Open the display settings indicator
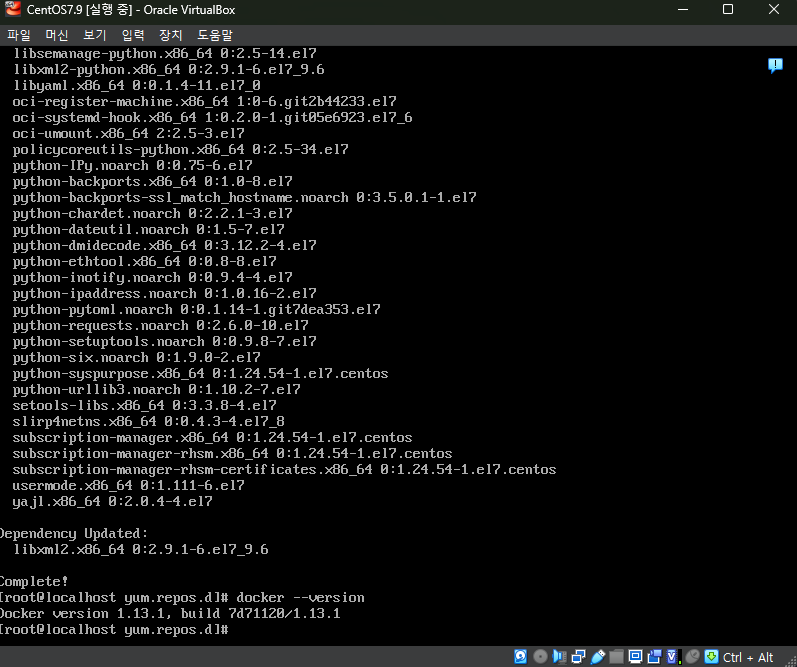The height and width of the screenshot is (667, 797). click(635, 657)
